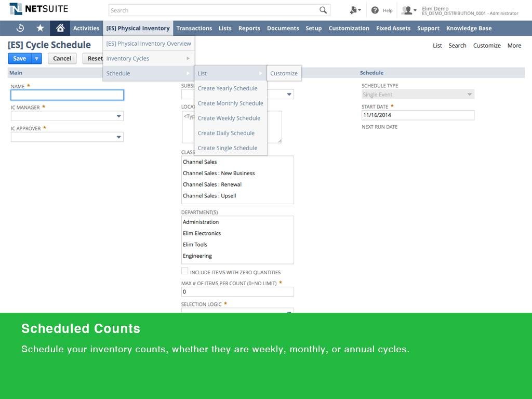Choose Create Weekly Schedule
Viewport: 532px width, 399px height.
[x=230, y=118]
